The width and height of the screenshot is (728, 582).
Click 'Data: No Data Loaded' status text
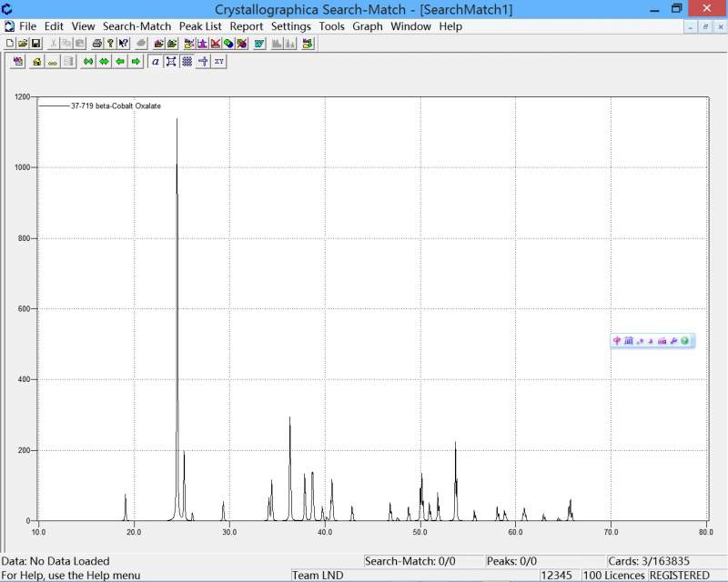click(x=56, y=561)
